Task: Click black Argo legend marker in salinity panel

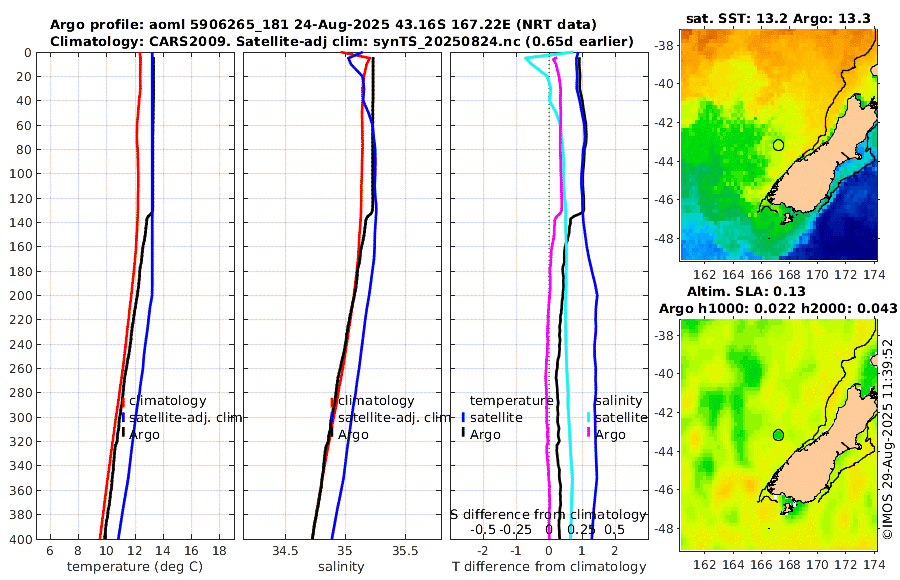Action: (331, 434)
